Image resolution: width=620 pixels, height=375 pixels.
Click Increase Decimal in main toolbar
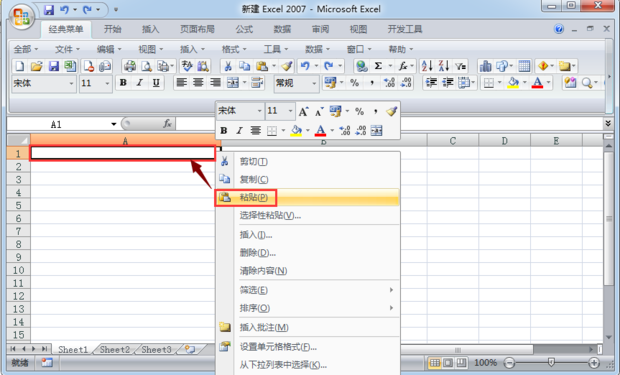(389, 83)
